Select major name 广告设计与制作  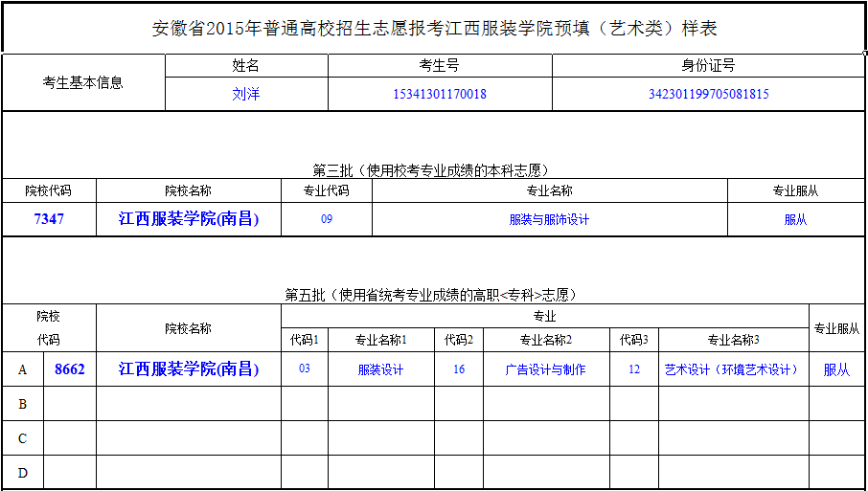tap(546, 369)
